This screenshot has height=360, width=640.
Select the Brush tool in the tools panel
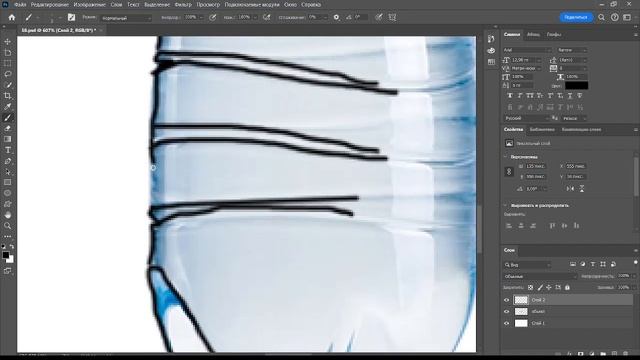pos(7,118)
